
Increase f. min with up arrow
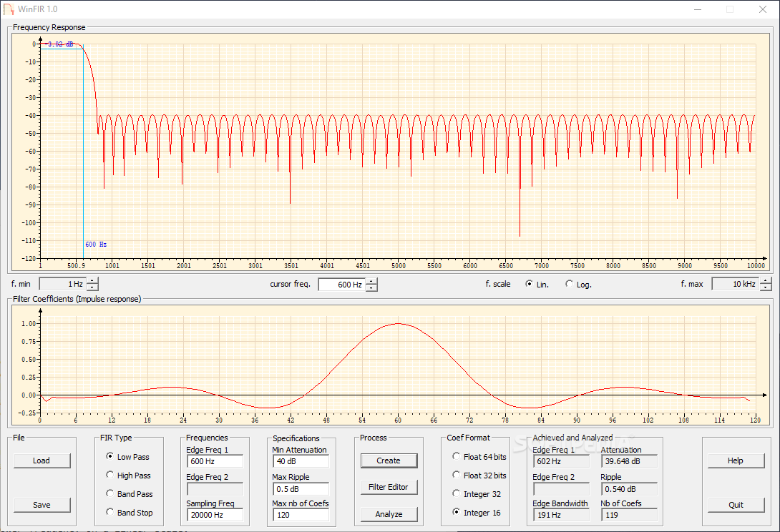click(x=92, y=281)
